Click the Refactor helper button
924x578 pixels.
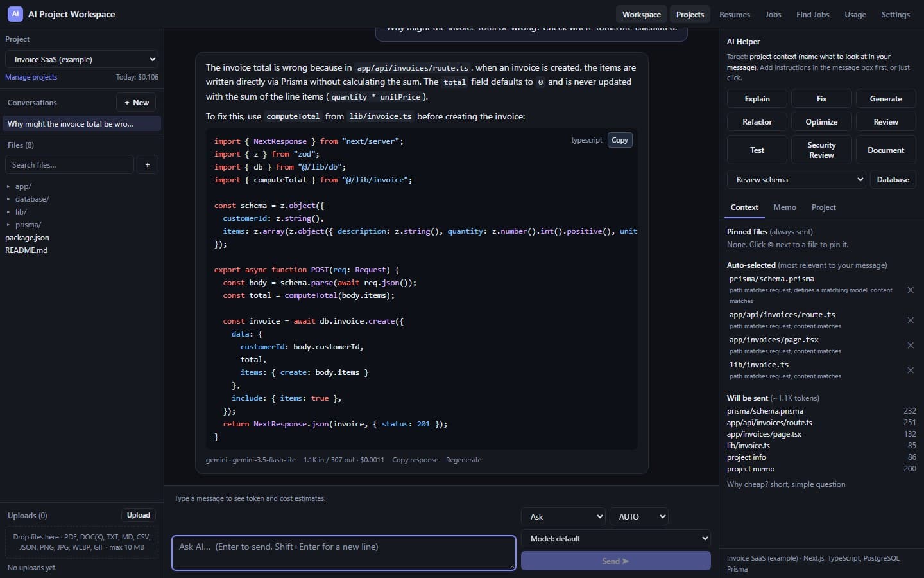[x=757, y=122]
